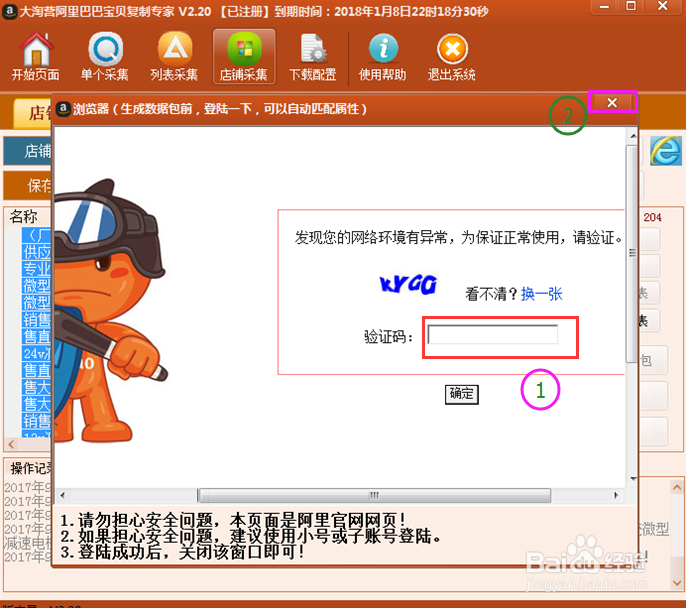Close the 浏览器 dialog window
The height and width of the screenshot is (608, 686).
[x=612, y=102]
